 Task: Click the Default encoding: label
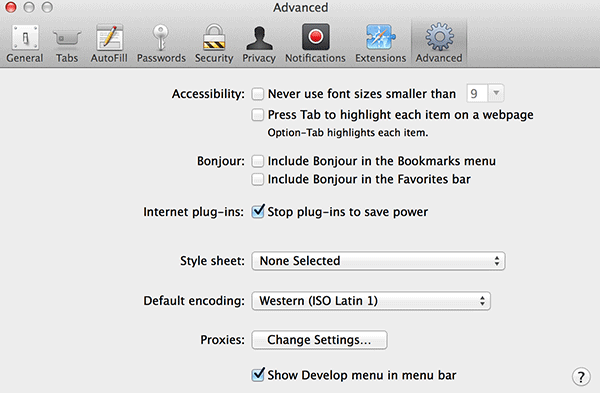pyautogui.click(x=194, y=301)
